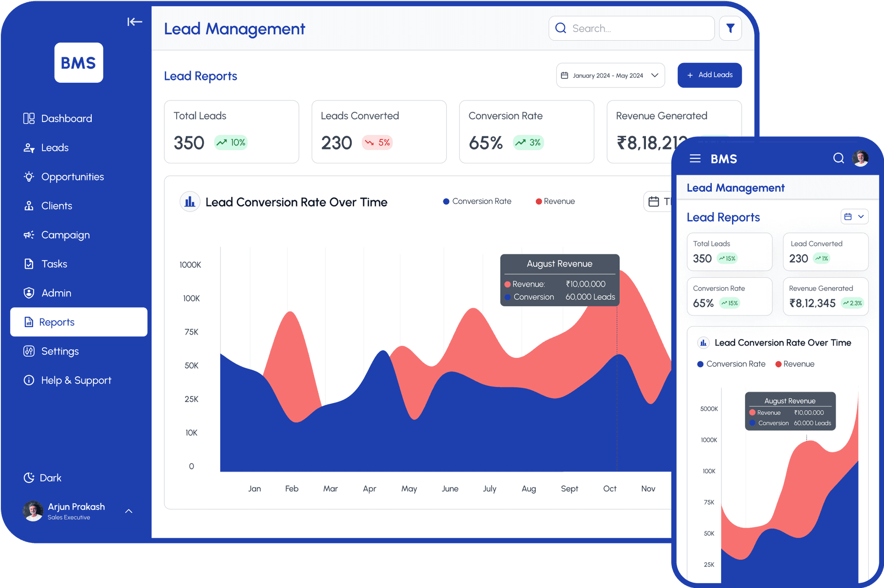The height and width of the screenshot is (588, 884).
Task: Click the BMS logo in sidebar
Action: (x=79, y=63)
